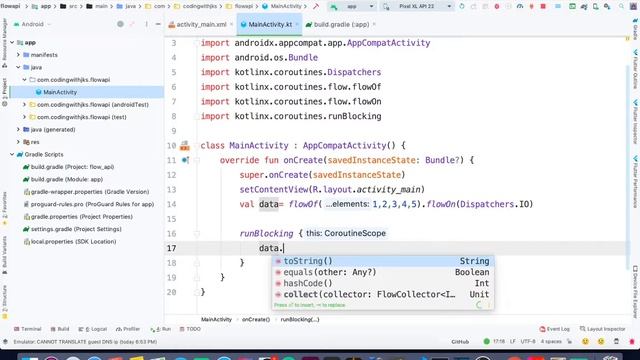Open the project panel options menu icon
Image resolution: width=640 pixels, height=360 pixels.
pyautogui.click(x=147, y=24)
